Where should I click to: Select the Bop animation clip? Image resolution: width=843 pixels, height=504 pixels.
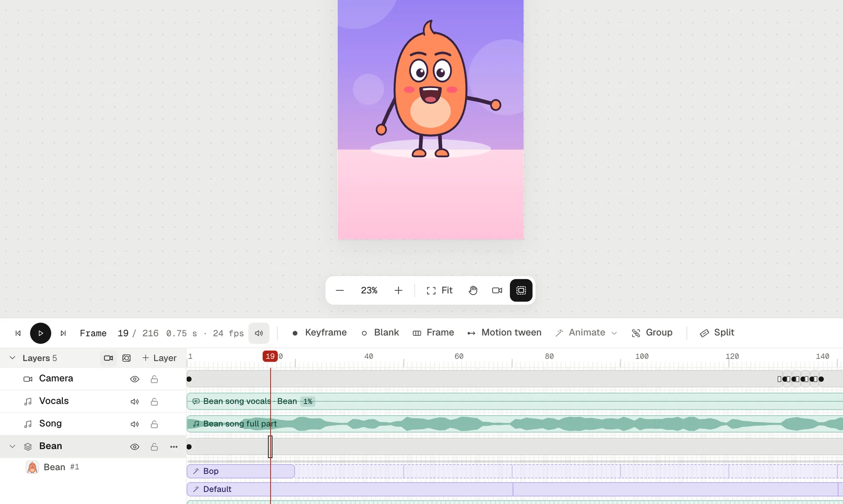(x=241, y=471)
